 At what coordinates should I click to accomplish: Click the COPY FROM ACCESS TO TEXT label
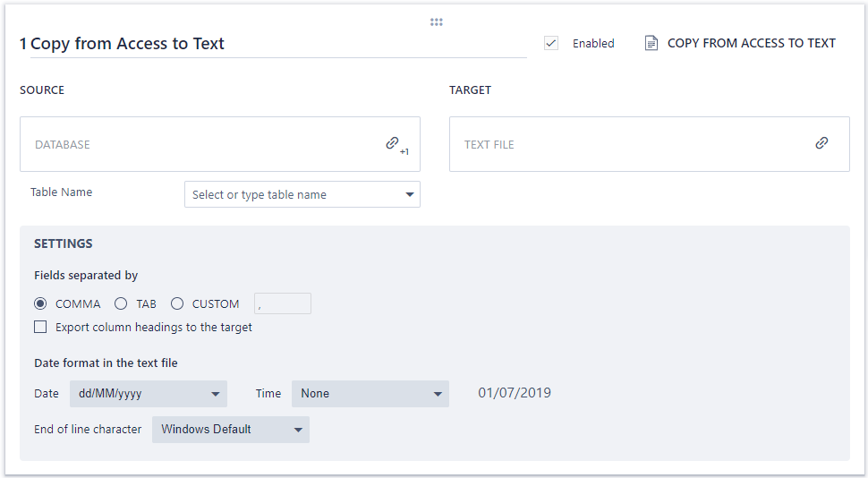(x=752, y=43)
